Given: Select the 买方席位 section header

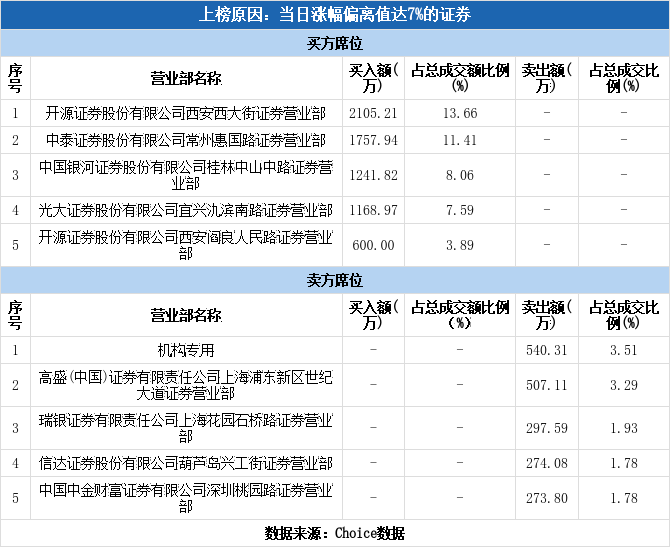Looking at the screenshot, I should coord(335,43).
